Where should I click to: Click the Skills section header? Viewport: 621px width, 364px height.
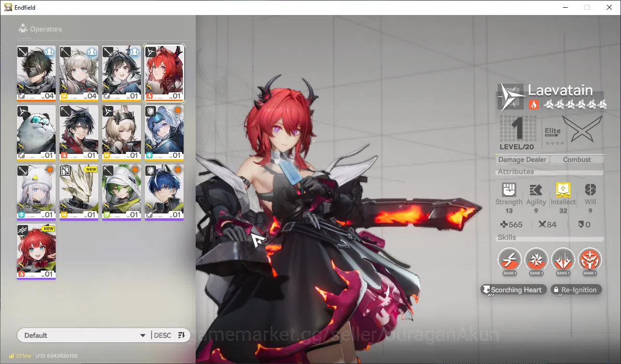tap(507, 238)
